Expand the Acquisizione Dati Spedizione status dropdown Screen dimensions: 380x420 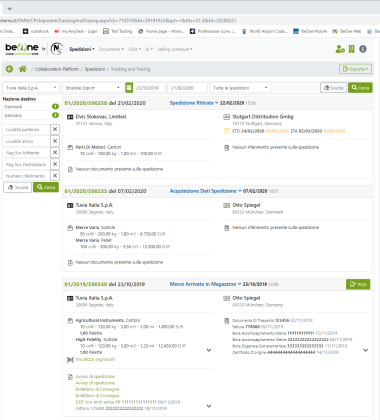pyautogui.click(x=206, y=191)
